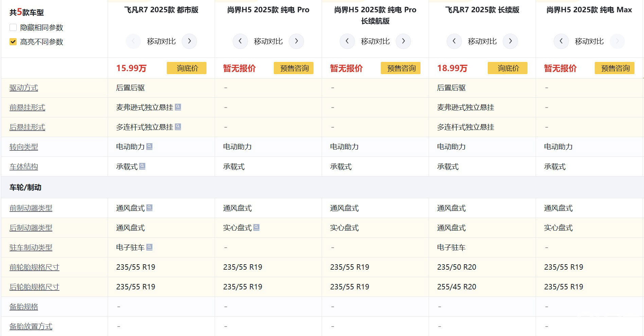
Task: Click the left chevron beside 飞凡R7 都市版 移动对比
Action: 133,41
